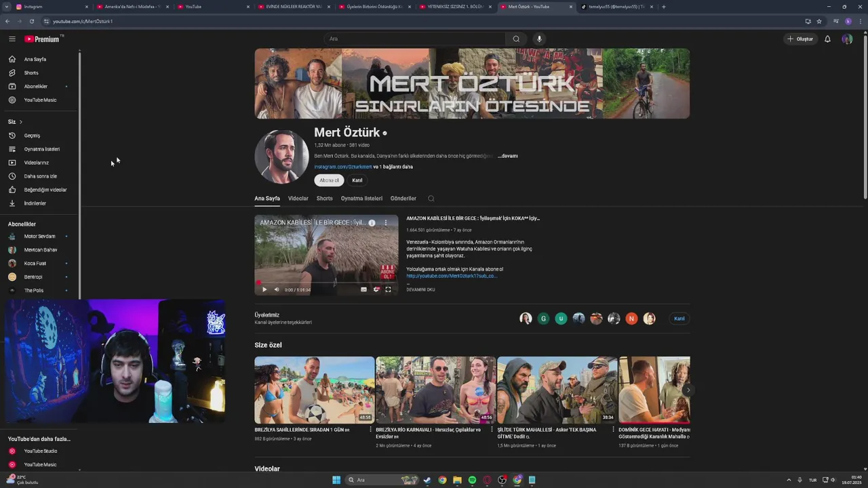868x488 pixels.
Task: Open Daha sonra izle list
Action: pos(41,176)
